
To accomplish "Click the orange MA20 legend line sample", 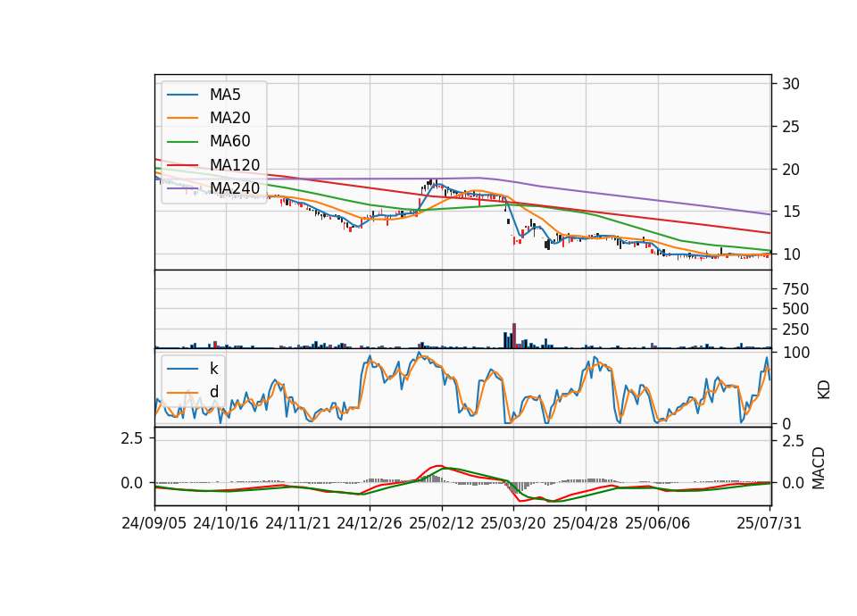I will pyautogui.click(x=182, y=118).
